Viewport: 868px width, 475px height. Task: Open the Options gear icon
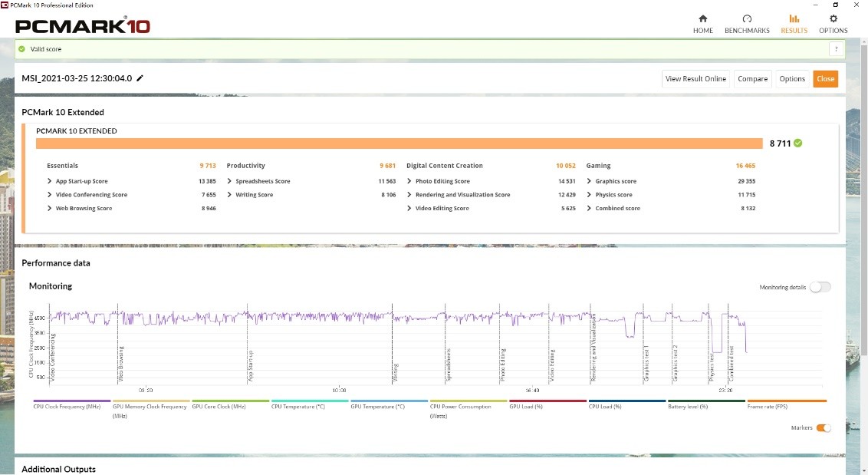[833, 19]
